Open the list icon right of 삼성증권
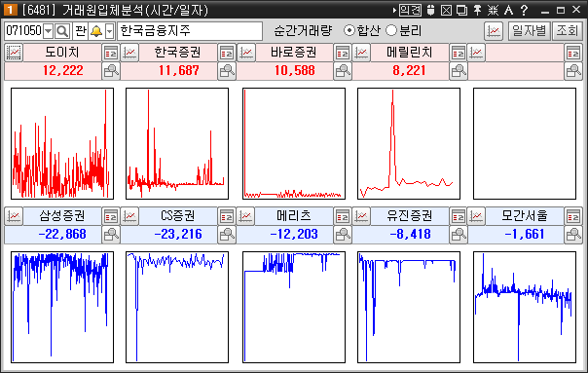588x373 pixels. point(111,216)
